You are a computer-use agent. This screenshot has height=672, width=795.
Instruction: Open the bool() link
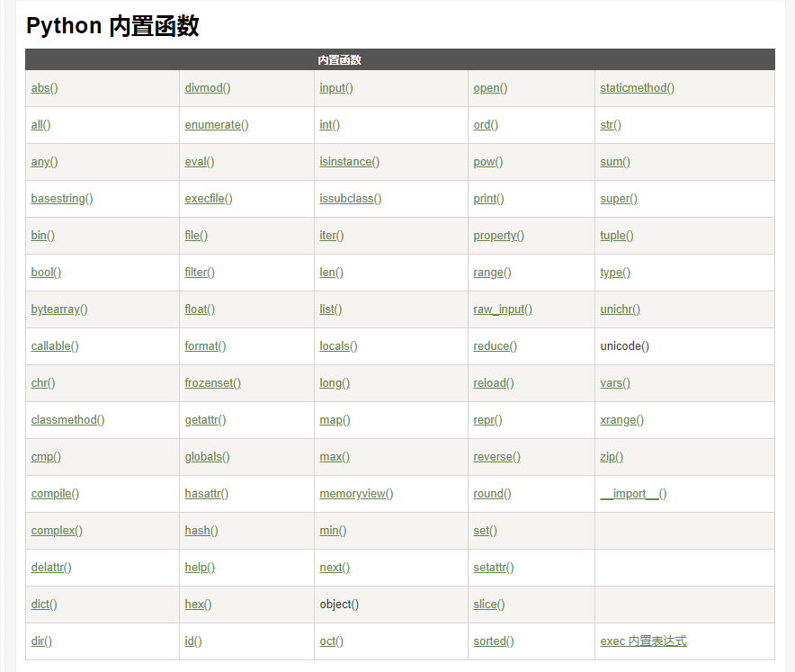click(x=46, y=273)
